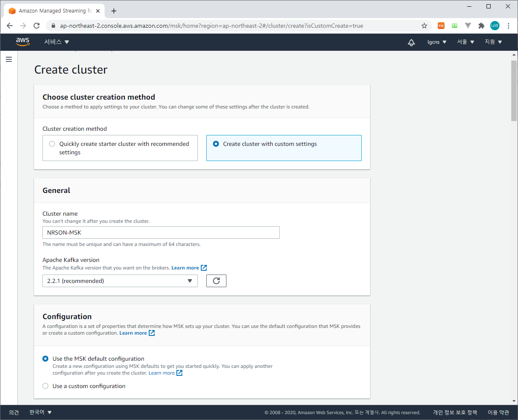Go back in the browser
This screenshot has width=518, height=420.
pos(10,26)
